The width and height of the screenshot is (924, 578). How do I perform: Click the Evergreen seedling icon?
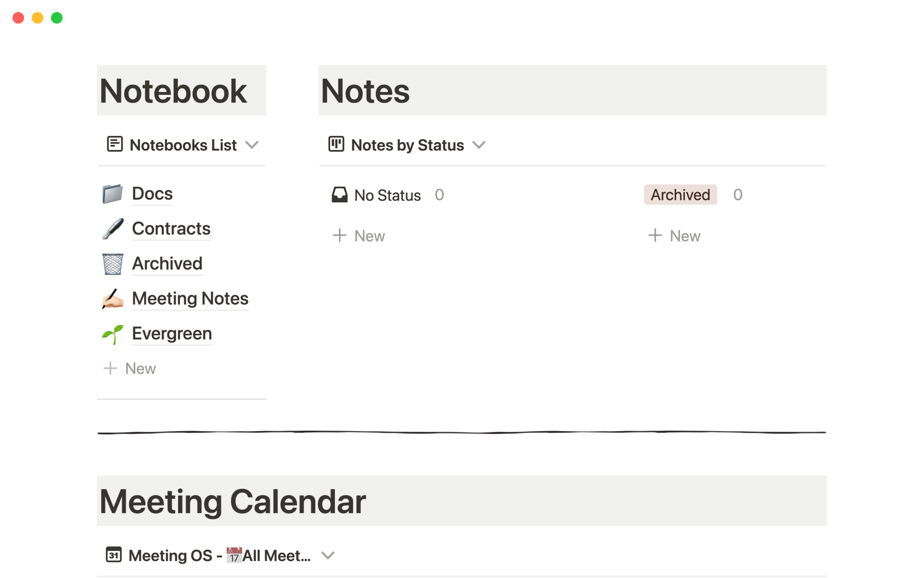pyautogui.click(x=113, y=334)
